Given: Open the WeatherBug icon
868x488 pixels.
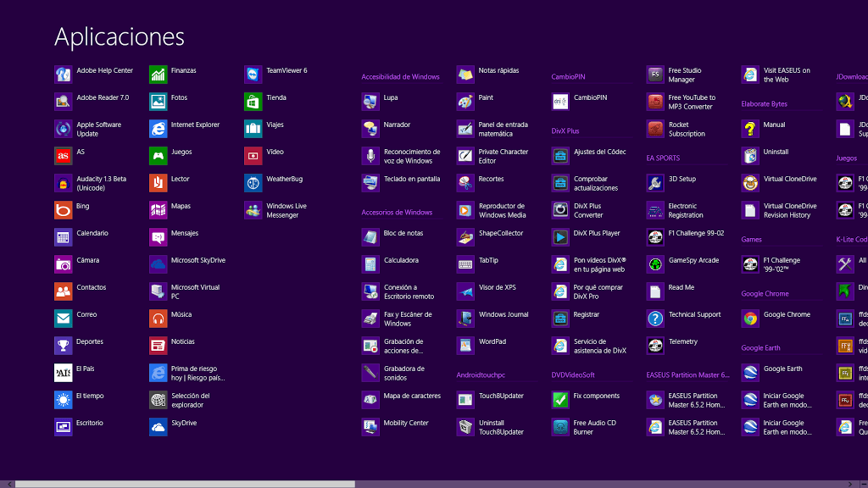Looking at the screenshot, I should (x=253, y=183).
